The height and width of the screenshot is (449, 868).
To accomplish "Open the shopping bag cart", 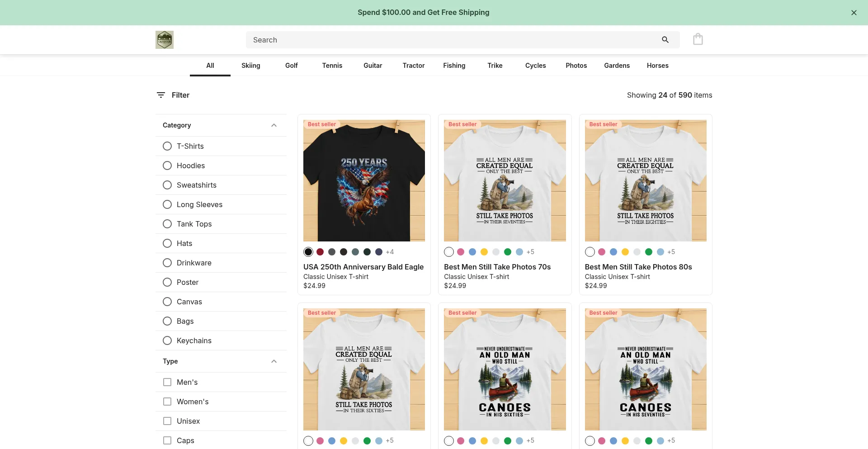I will point(698,39).
